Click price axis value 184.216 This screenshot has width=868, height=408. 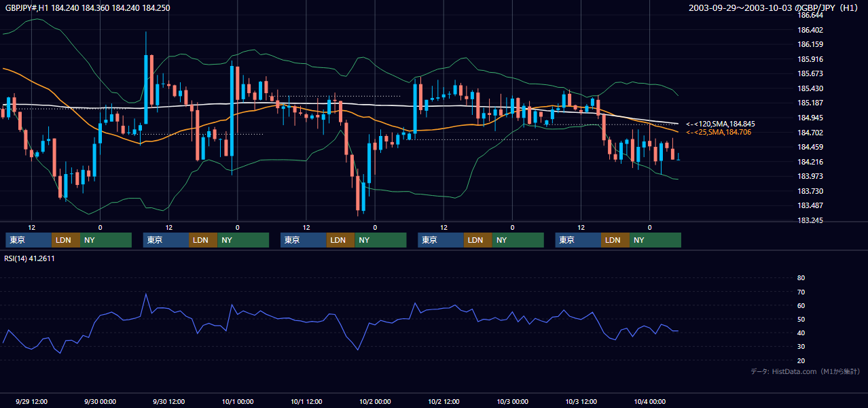pos(810,162)
